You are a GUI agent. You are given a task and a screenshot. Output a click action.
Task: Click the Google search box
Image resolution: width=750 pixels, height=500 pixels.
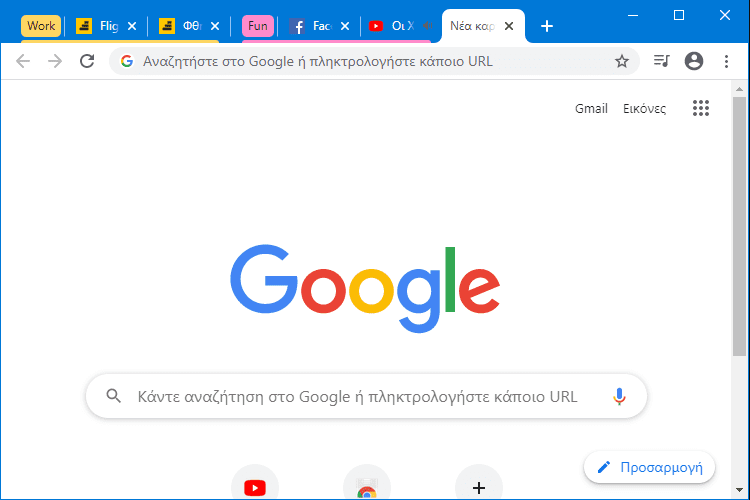tap(366, 396)
